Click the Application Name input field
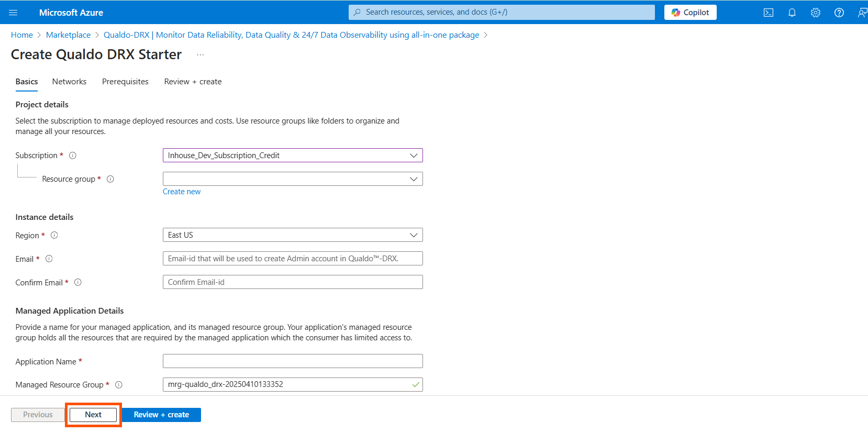 point(293,361)
